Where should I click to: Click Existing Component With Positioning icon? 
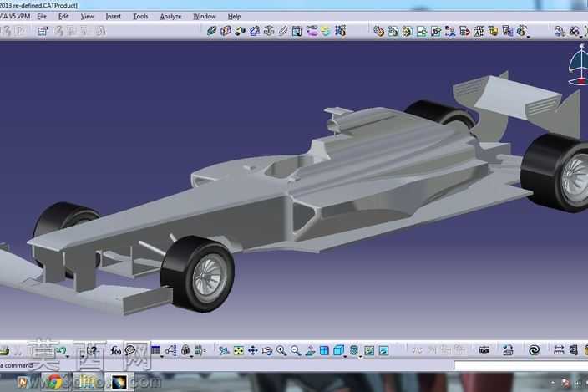(x=436, y=32)
